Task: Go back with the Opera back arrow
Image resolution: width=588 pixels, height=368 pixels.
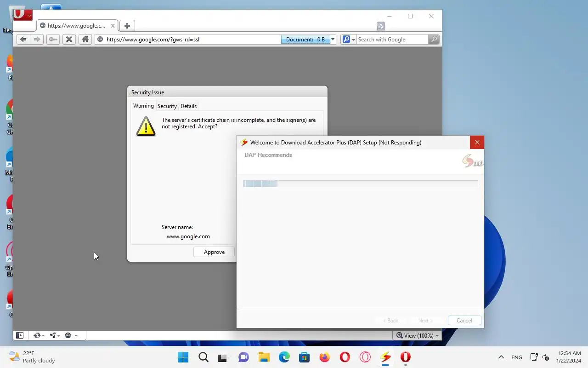Action: click(x=23, y=39)
